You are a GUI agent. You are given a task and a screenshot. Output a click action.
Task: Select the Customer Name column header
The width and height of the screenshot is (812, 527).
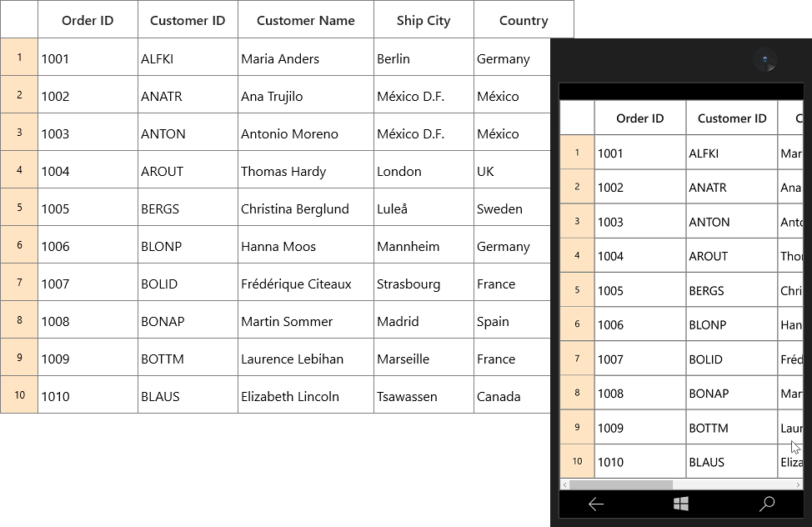305,19
